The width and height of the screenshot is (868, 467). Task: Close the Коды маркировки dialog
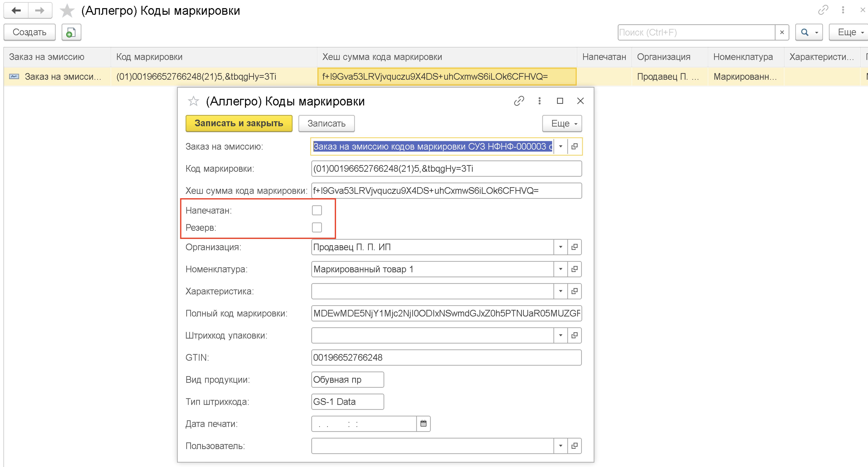[580, 101]
